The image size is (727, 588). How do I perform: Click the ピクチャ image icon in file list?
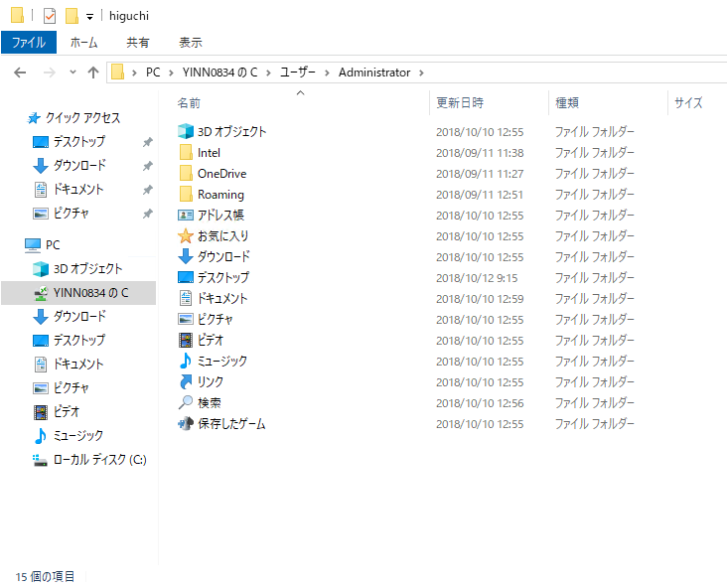tap(186, 319)
